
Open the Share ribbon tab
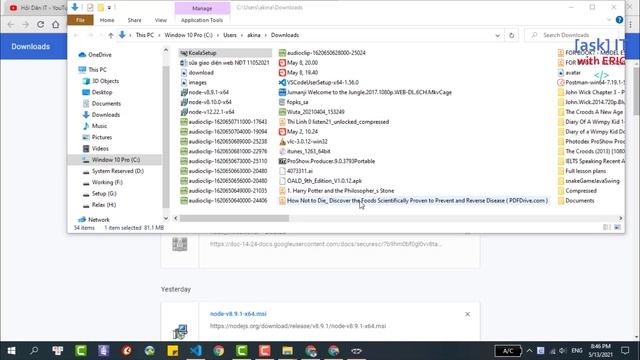(134, 20)
